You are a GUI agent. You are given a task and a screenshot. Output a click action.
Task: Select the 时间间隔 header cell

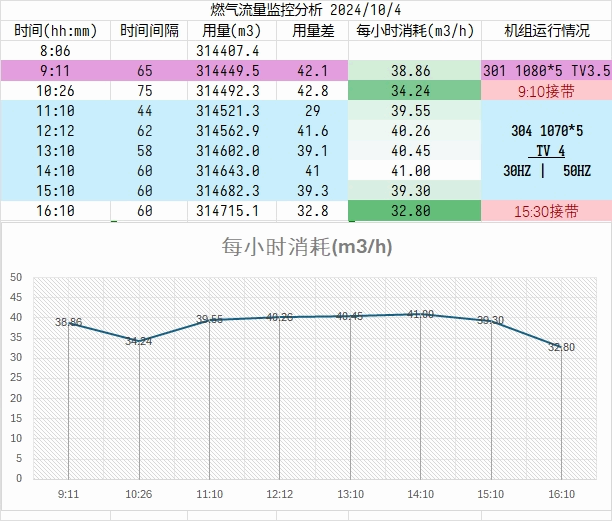click(x=149, y=30)
